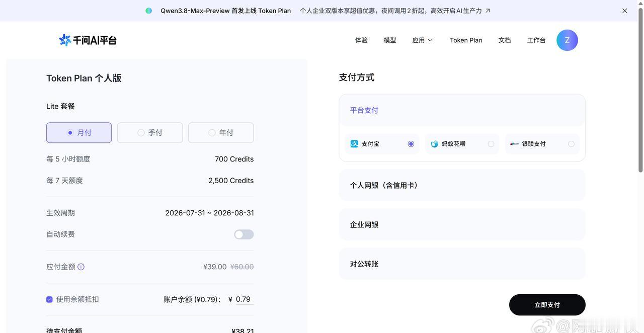Viewport: 644px width, 333px height.
Task: Open 文档 in the navigation
Action: [505, 40]
